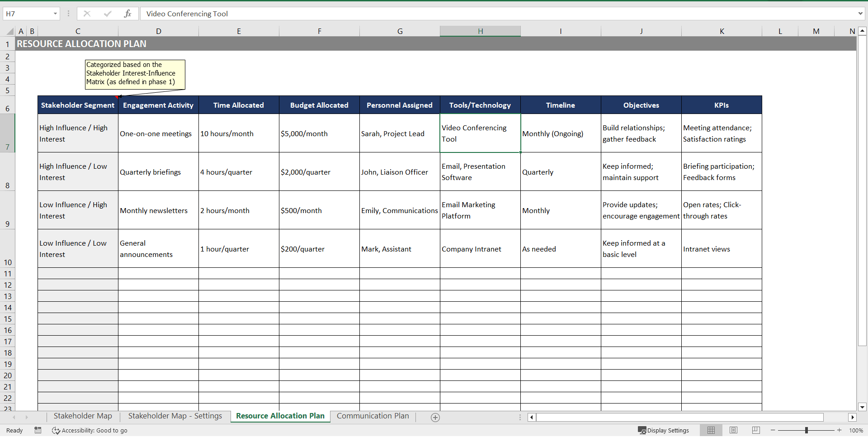Image resolution: width=868 pixels, height=437 pixels.
Task: Select the Mark, Assistant cell
Action: [x=400, y=249]
